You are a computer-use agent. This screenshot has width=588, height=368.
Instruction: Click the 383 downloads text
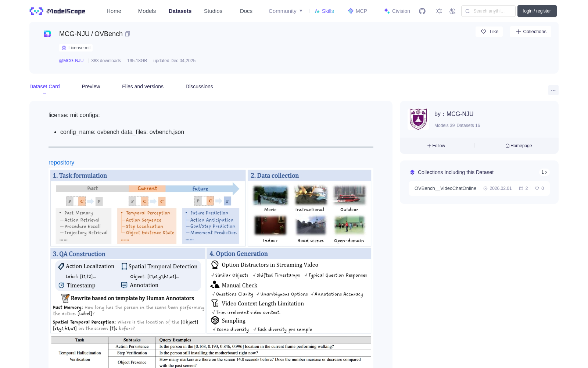point(106,61)
